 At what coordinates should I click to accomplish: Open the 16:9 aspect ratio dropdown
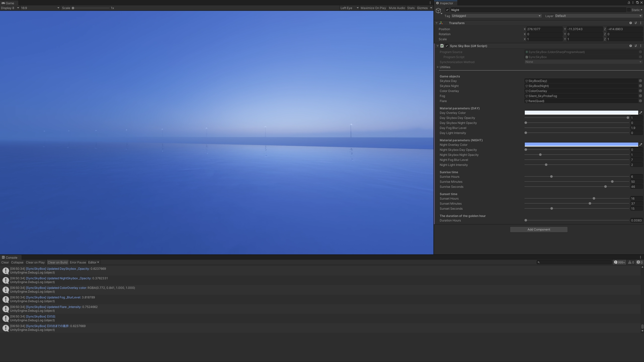[x=40, y=8]
